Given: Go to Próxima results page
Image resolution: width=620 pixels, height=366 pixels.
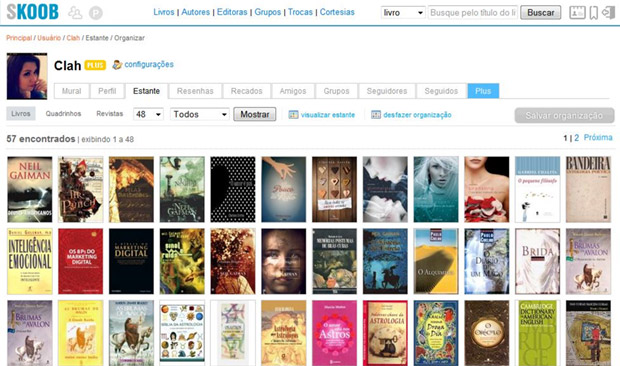Looking at the screenshot, I should click(x=598, y=138).
